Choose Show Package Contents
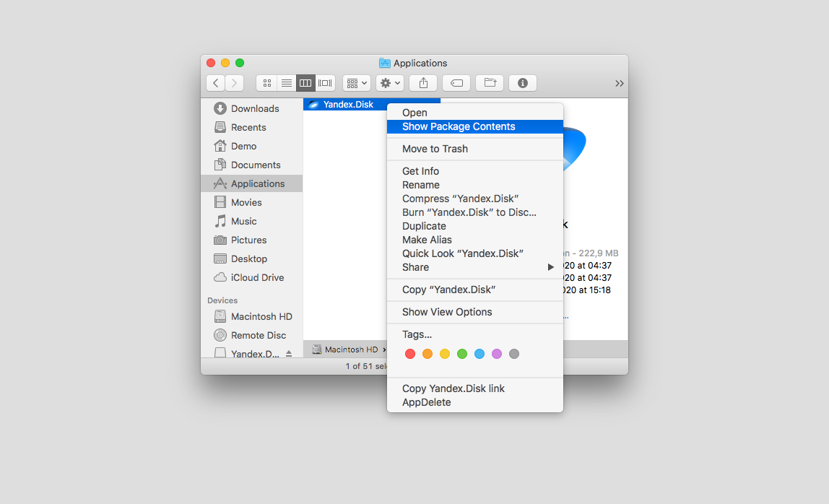Viewport: 829px width, 504px height. (474, 126)
